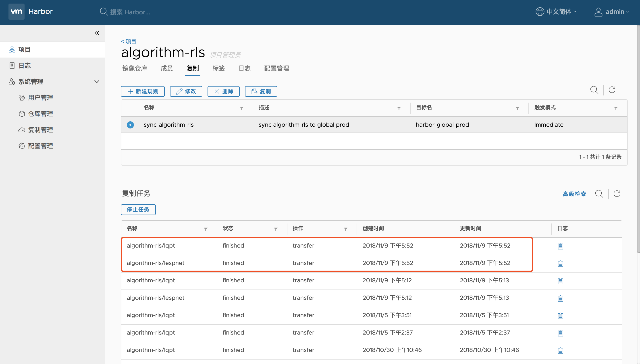Screen dimensions: 640x364
Task: Click the globe language icon
Action: tap(540, 12)
